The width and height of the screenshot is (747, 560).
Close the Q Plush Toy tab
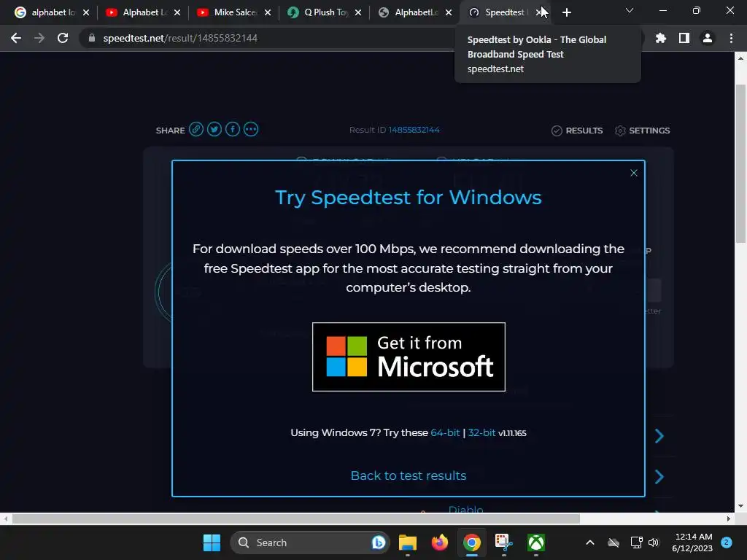[x=358, y=12]
